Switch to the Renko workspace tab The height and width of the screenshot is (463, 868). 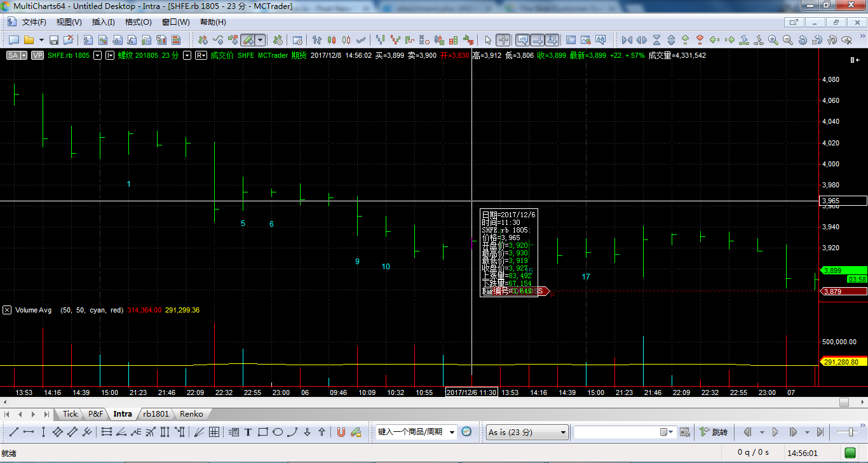191,413
